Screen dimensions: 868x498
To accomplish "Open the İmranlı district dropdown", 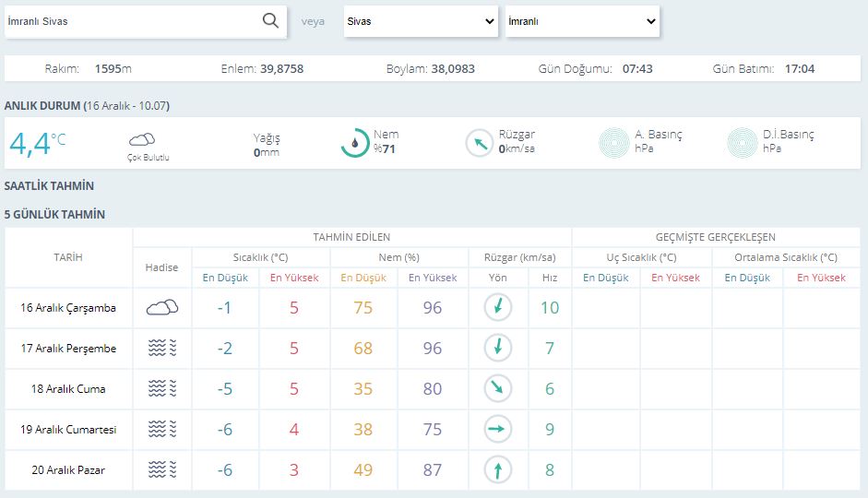I will point(582,21).
